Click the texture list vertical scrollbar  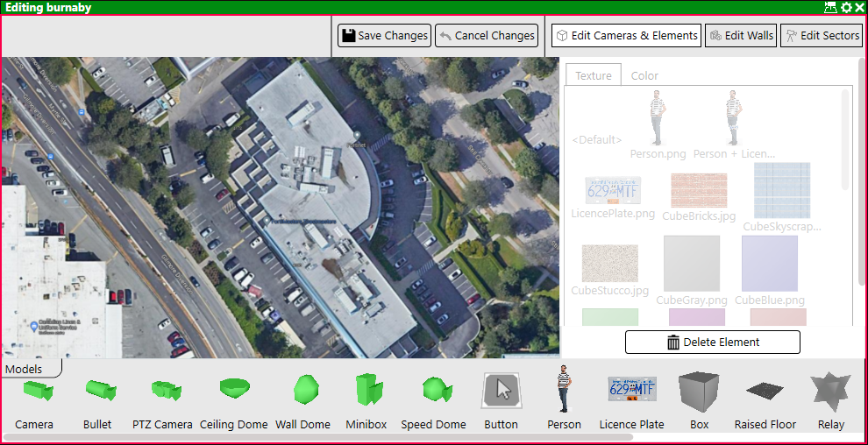(844, 139)
